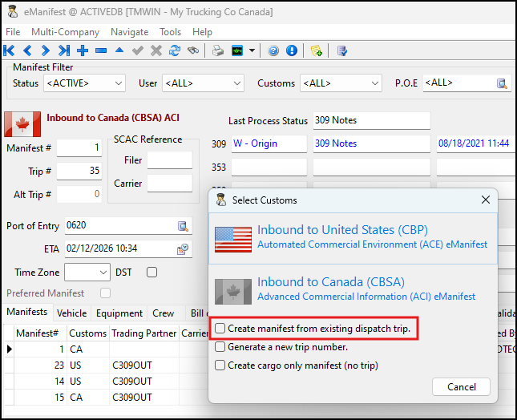Toggle the DST checkbox
Image resolution: width=517 pixels, height=420 pixels.
151,273
